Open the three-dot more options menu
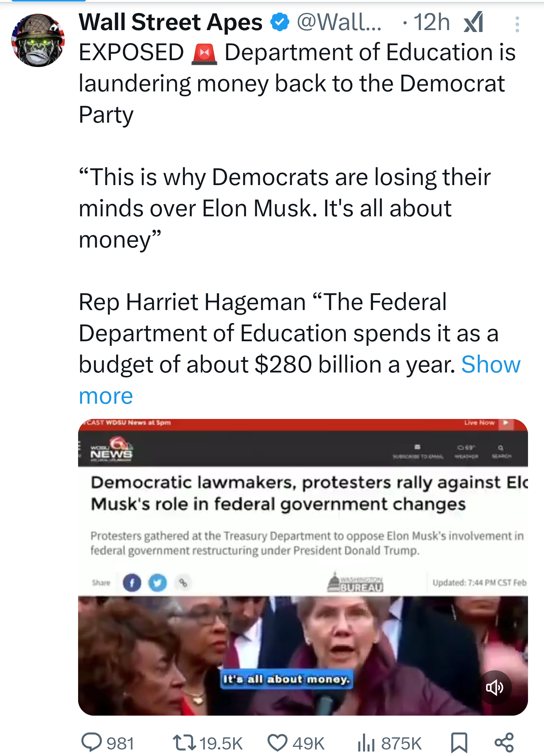Viewport: 544px width, 756px height. coord(517,24)
